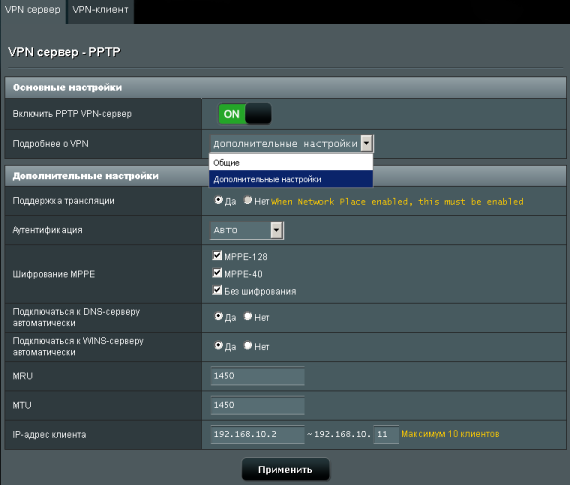Choose Нет for automatic DNS-server connection

[248, 316]
